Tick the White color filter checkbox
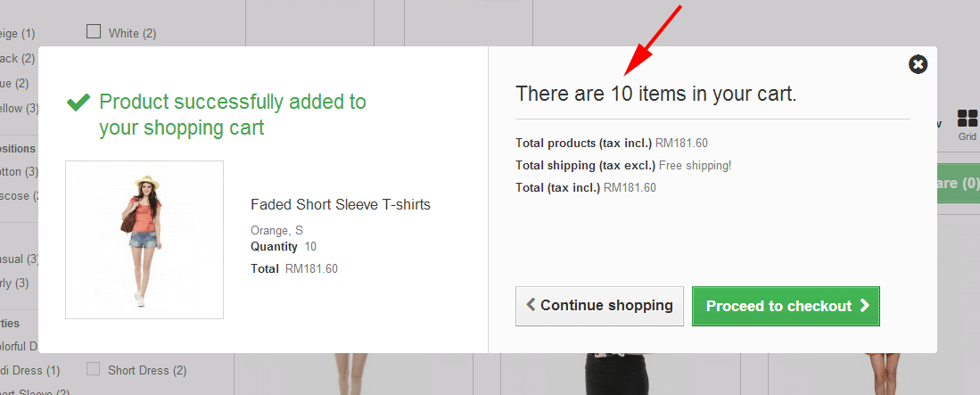The image size is (980, 395). [93, 32]
